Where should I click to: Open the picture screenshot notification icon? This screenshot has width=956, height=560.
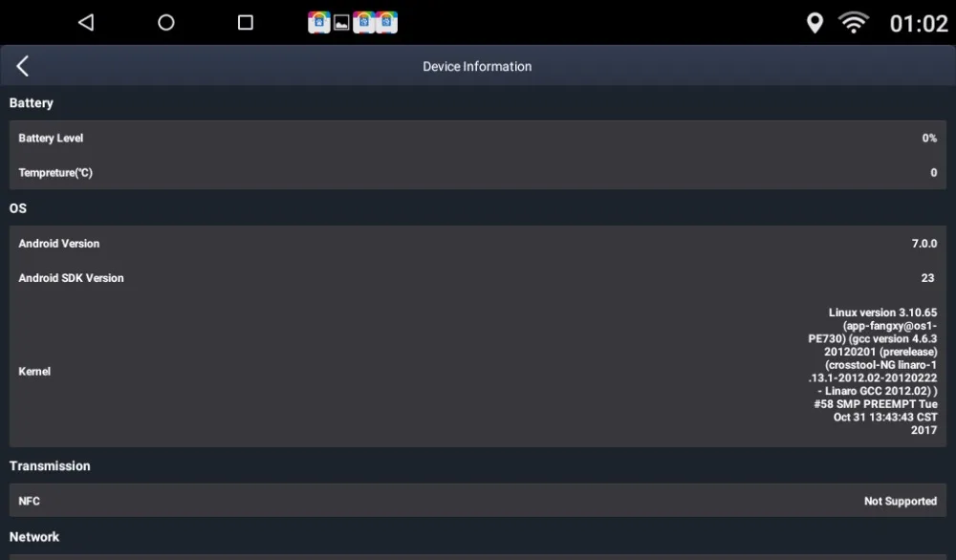pos(341,23)
